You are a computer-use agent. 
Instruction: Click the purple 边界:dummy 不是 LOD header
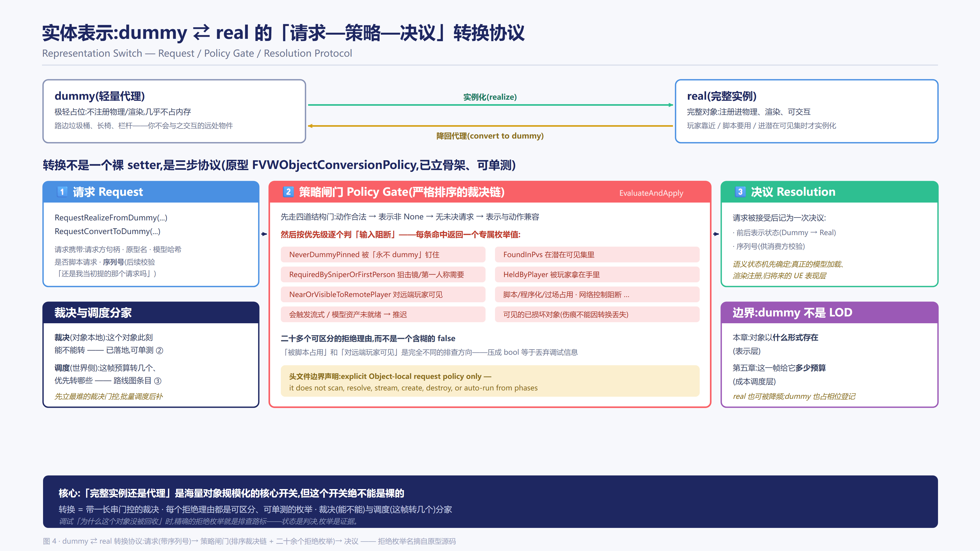829,312
